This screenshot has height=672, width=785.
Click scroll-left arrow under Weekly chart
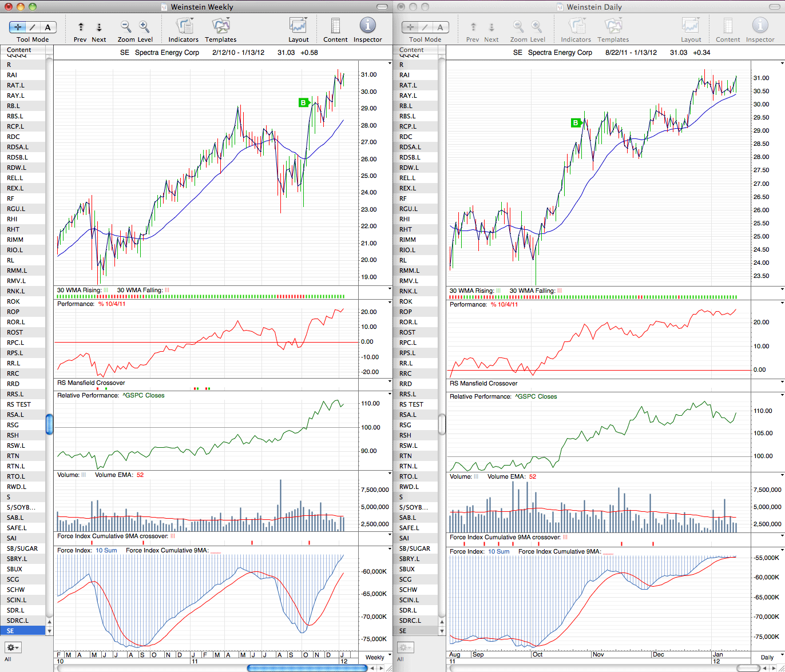point(373,668)
